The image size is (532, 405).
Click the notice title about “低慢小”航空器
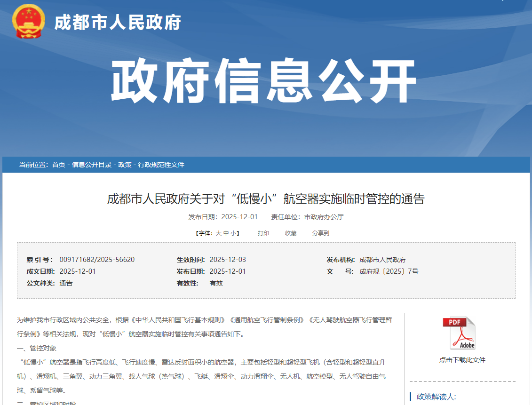(266, 199)
